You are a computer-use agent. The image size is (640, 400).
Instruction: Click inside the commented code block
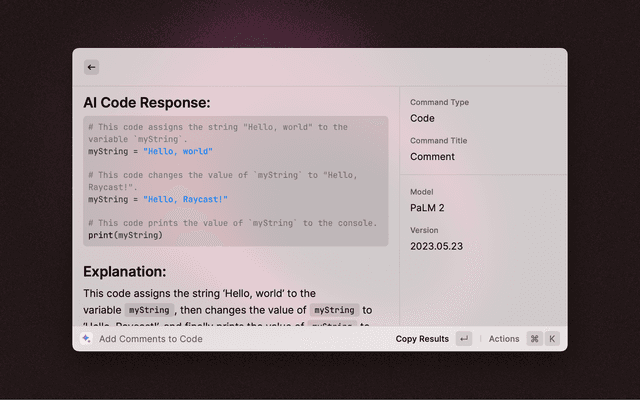pyautogui.click(x=236, y=182)
